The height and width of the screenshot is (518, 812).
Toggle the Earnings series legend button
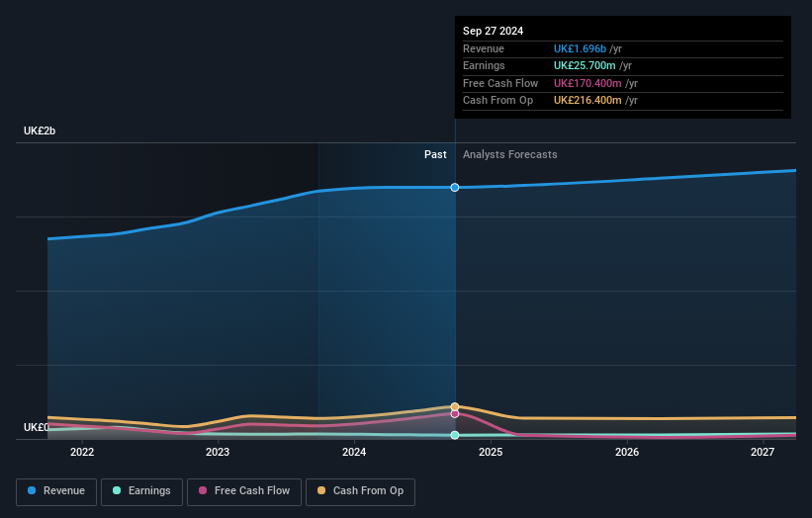pos(141,491)
